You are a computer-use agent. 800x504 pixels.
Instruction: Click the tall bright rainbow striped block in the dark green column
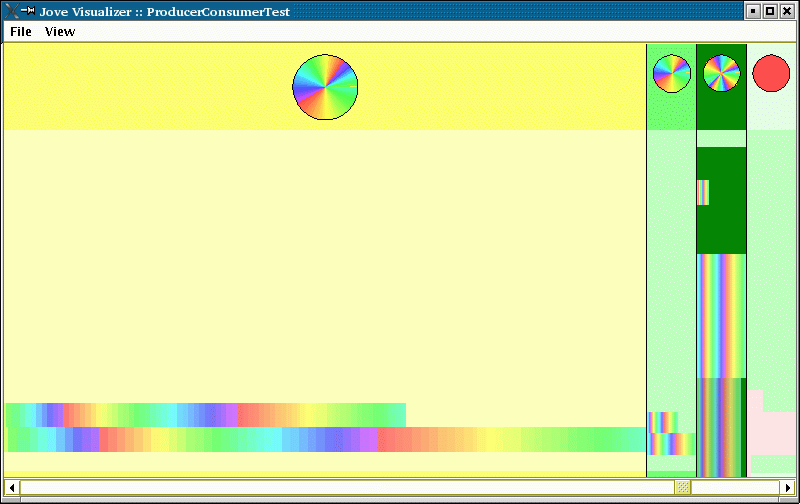pyautogui.click(x=721, y=316)
